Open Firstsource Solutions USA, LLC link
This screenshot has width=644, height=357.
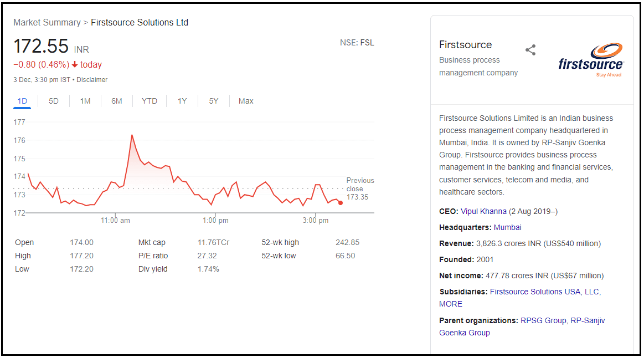pos(546,292)
